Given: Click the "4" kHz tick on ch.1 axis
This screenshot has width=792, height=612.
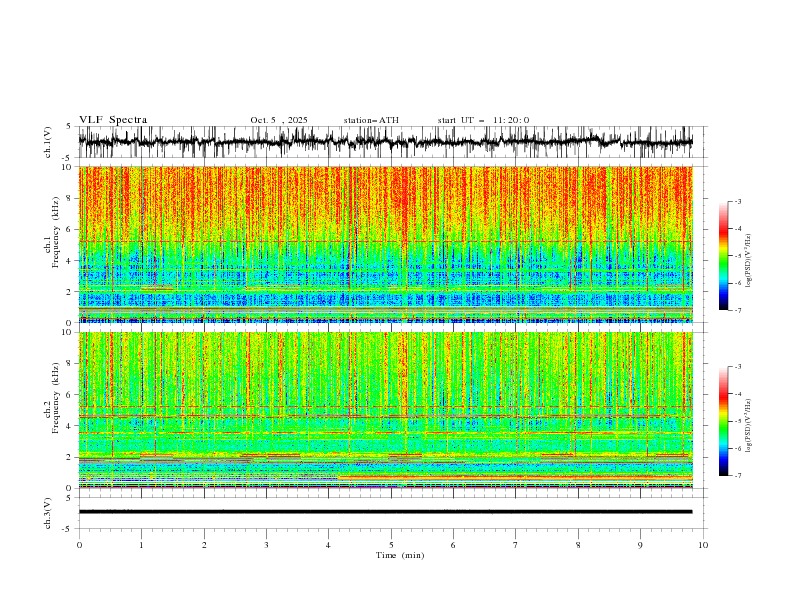Looking at the screenshot, I should (70, 261).
